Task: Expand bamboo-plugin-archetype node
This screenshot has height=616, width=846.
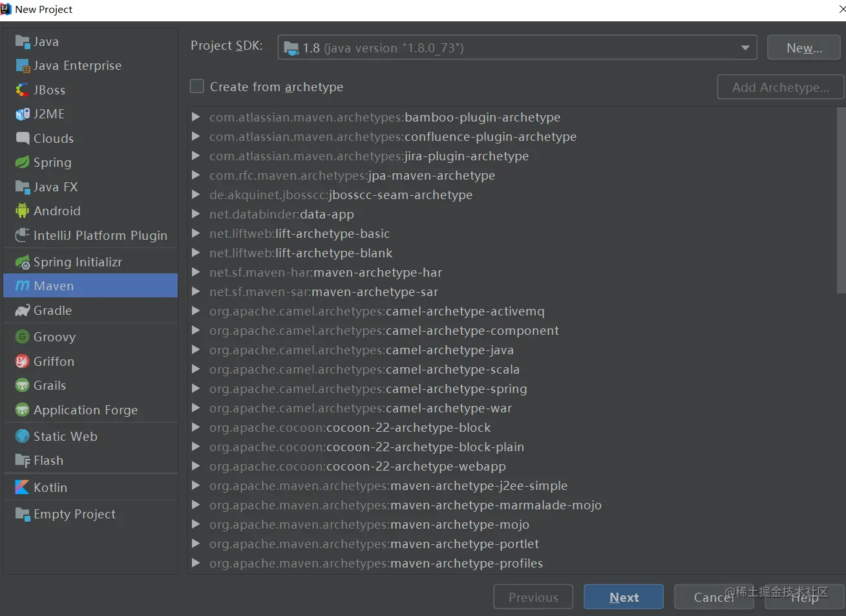Action: [196, 117]
